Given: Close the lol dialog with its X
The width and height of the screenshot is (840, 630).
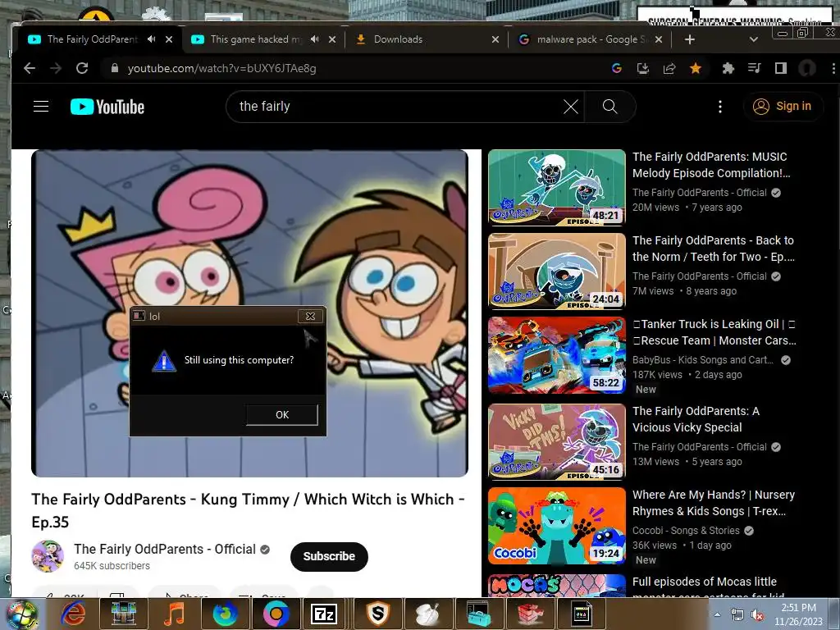Looking at the screenshot, I should click(x=310, y=316).
